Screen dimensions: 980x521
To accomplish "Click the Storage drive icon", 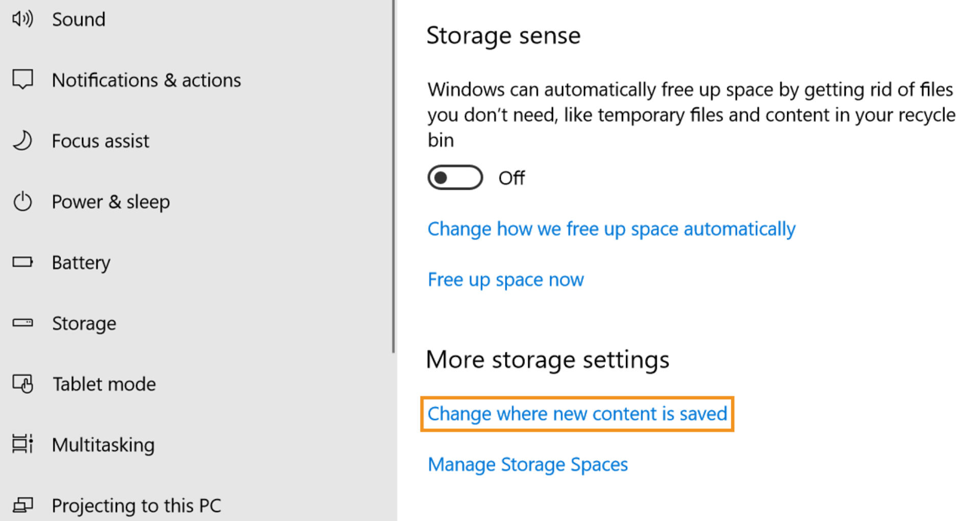I will (22, 323).
